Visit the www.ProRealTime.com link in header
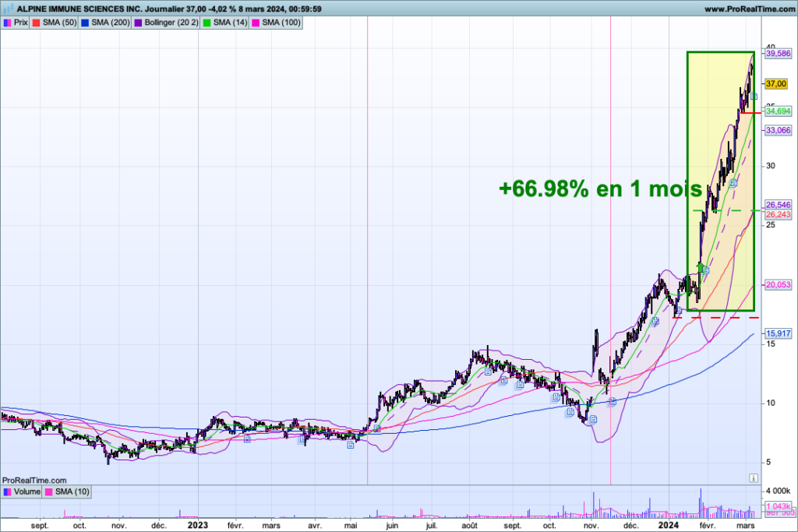798x532 pixels. coord(749,9)
